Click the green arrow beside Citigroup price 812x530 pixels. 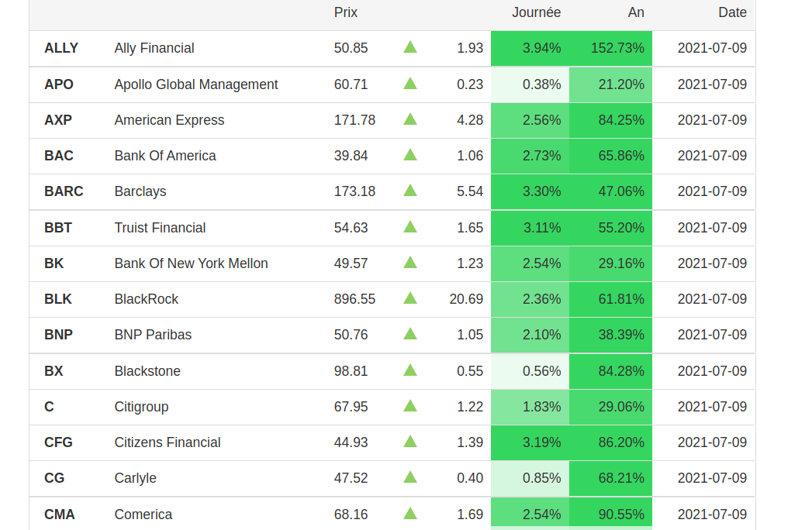point(410,406)
